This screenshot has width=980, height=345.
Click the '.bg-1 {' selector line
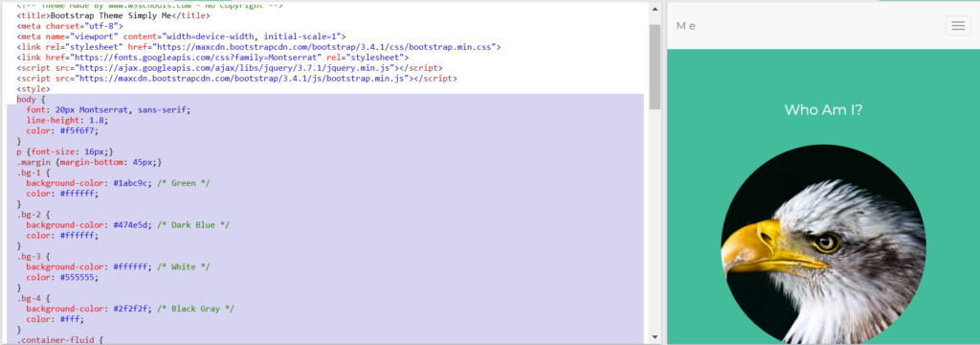(x=33, y=172)
